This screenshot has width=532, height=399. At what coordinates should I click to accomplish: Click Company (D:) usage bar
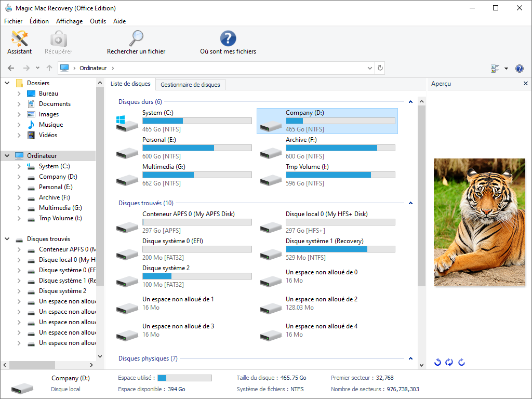pyautogui.click(x=340, y=121)
